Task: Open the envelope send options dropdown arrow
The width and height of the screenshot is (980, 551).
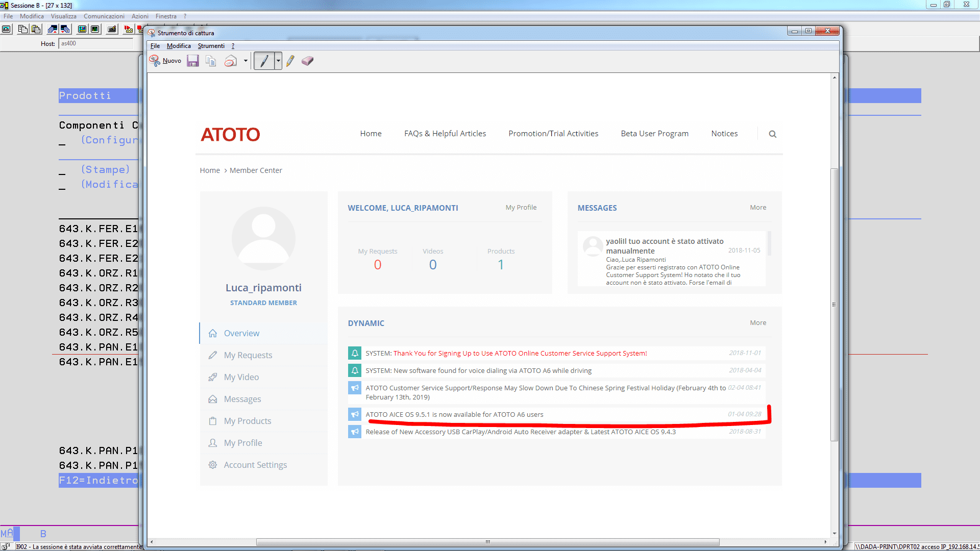Action: (x=246, y=61)
